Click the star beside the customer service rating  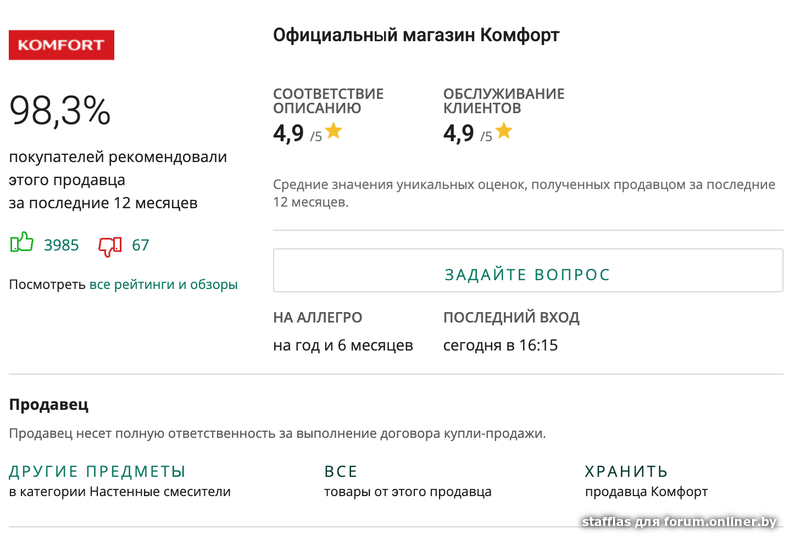tap(503, 131)
